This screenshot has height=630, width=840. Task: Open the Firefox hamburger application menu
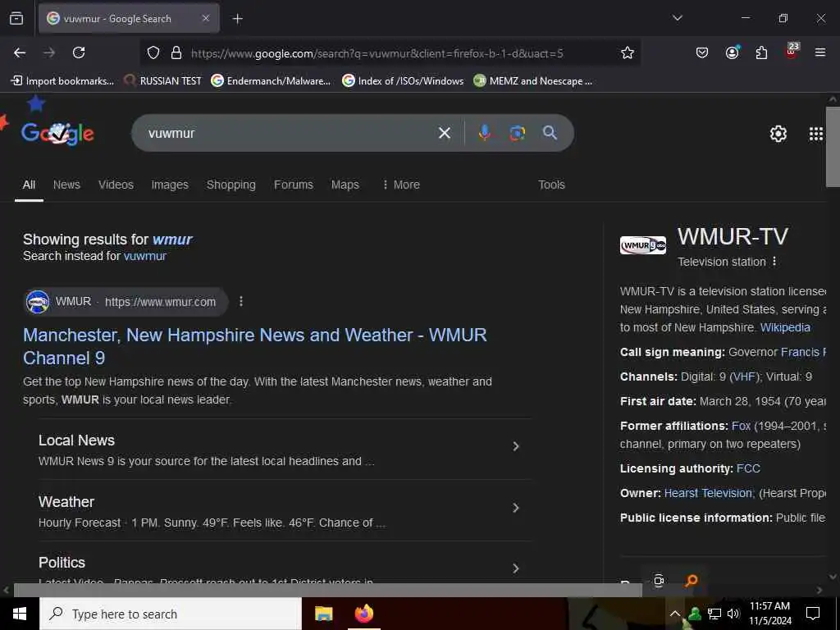pyautogui.click(x=820, y=52)
